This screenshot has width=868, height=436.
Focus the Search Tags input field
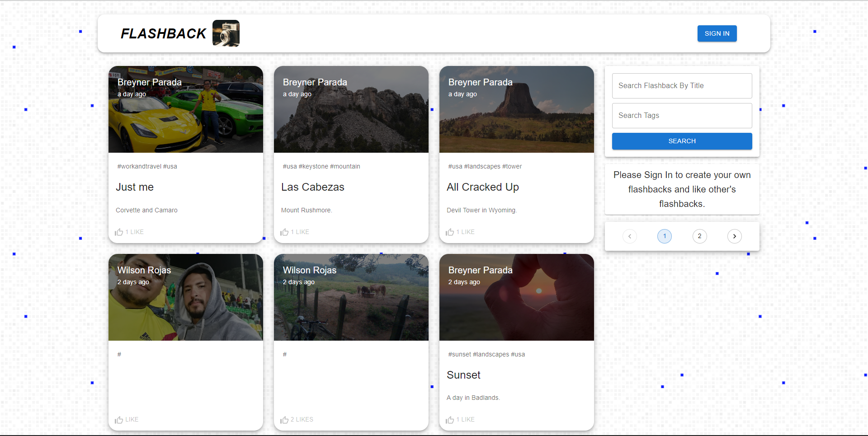682,116
